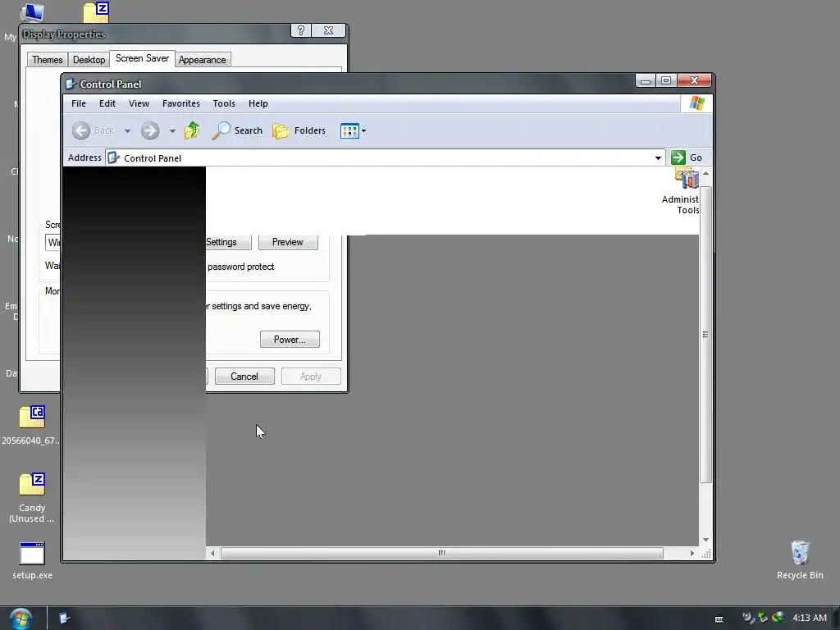Open Power settings button

click(x=290, y=339)
